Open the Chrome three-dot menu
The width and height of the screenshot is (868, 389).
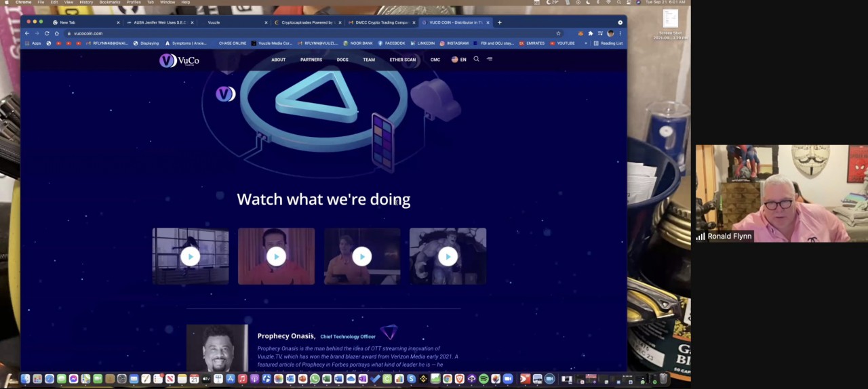pyautogui.click(x=620, y=33)
